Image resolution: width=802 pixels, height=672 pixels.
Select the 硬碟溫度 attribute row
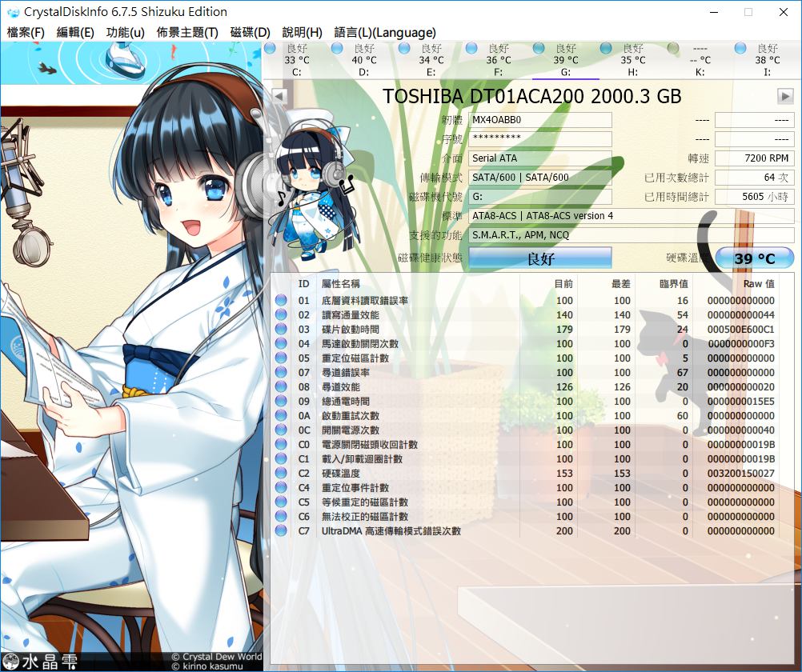point(525,473)
